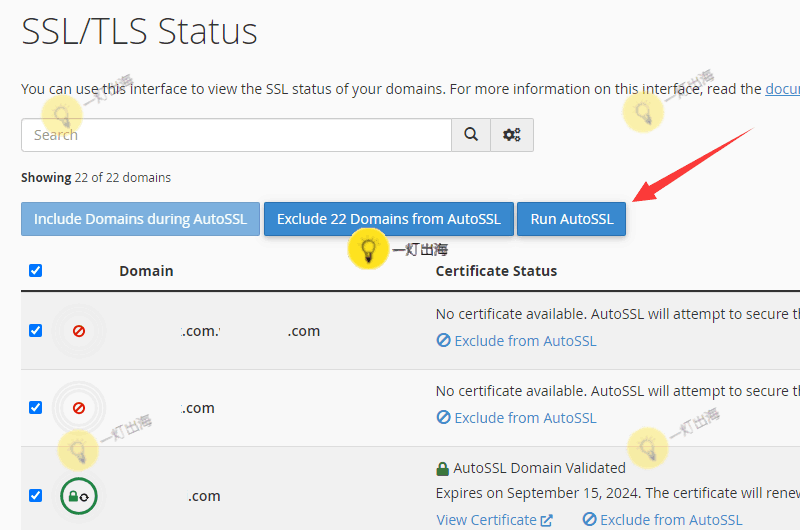Image resolution: width=800 pixels, height=530 pixels.
Task: Open the View Certificate link
Action: (x=494, y=520)
